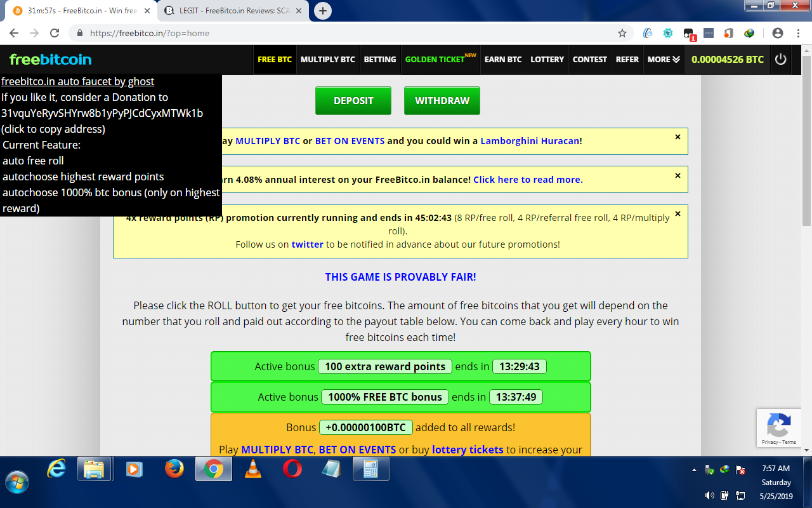Click the +0.00000100BTC bonus badge
Image resolution: width=812 pixels, height=508 pixels.
point(366,427)
